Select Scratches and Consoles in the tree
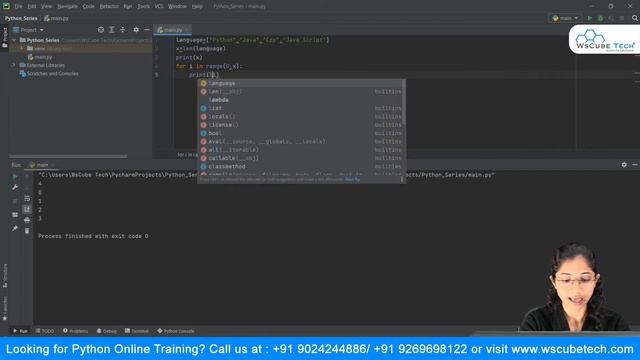The width and height of the screenshot is (640, 360). 49,74
